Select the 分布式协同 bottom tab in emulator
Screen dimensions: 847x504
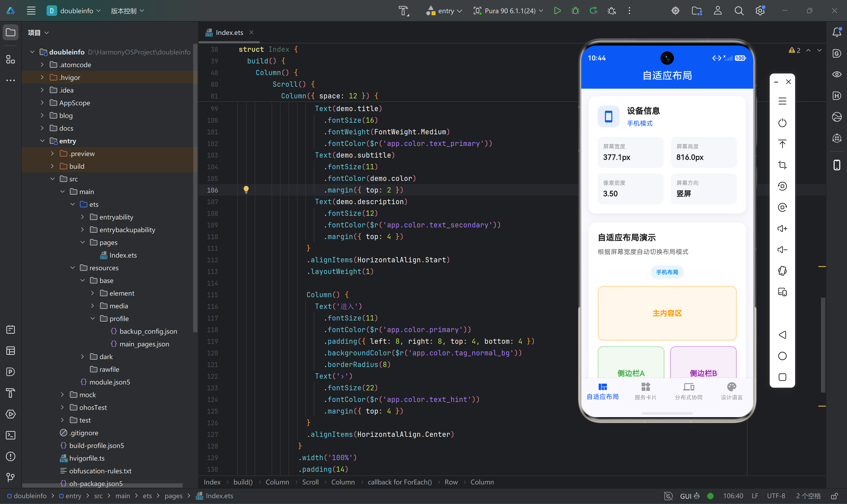pyautogui.click(x=689, y=391)
